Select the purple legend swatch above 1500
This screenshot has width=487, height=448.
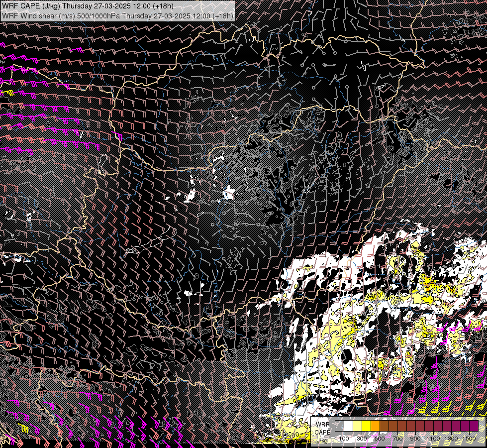(x=474, y=426)
